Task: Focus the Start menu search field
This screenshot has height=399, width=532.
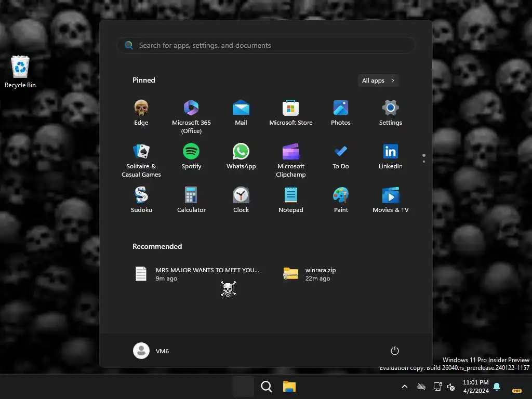Action: click(266, 45)
